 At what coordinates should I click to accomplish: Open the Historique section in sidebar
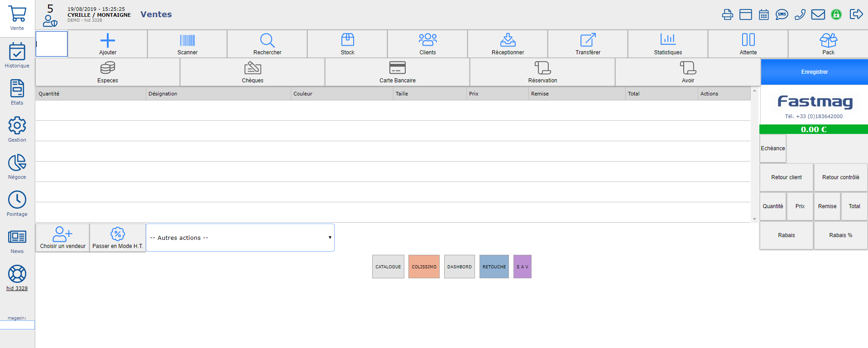pos(17,55)
